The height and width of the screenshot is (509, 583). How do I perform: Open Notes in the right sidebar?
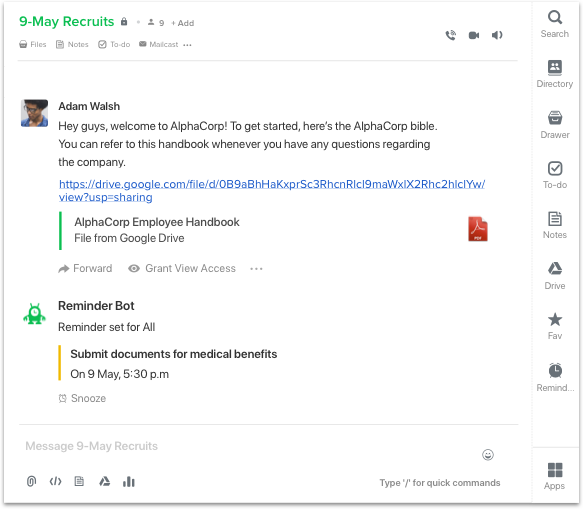point(554,225)
